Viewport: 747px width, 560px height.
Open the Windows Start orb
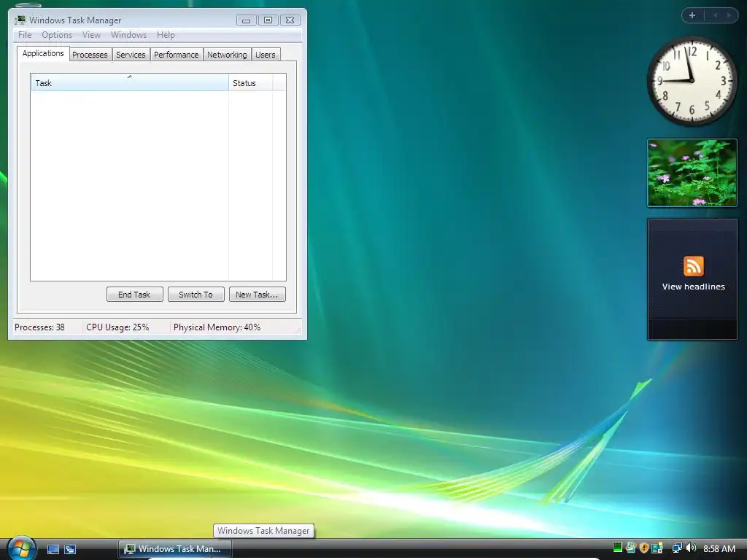[20, 548]
